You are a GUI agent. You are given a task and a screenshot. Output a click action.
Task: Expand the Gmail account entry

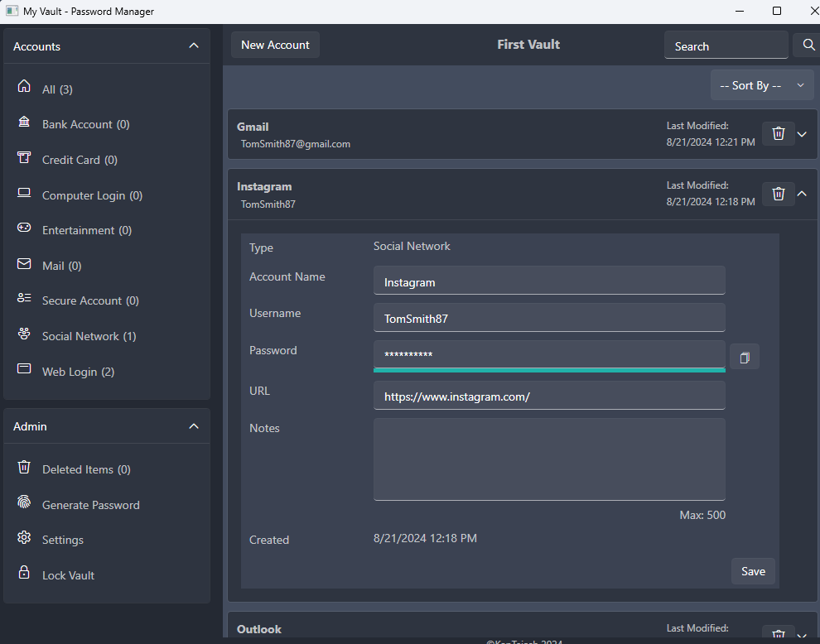point(802,134)
